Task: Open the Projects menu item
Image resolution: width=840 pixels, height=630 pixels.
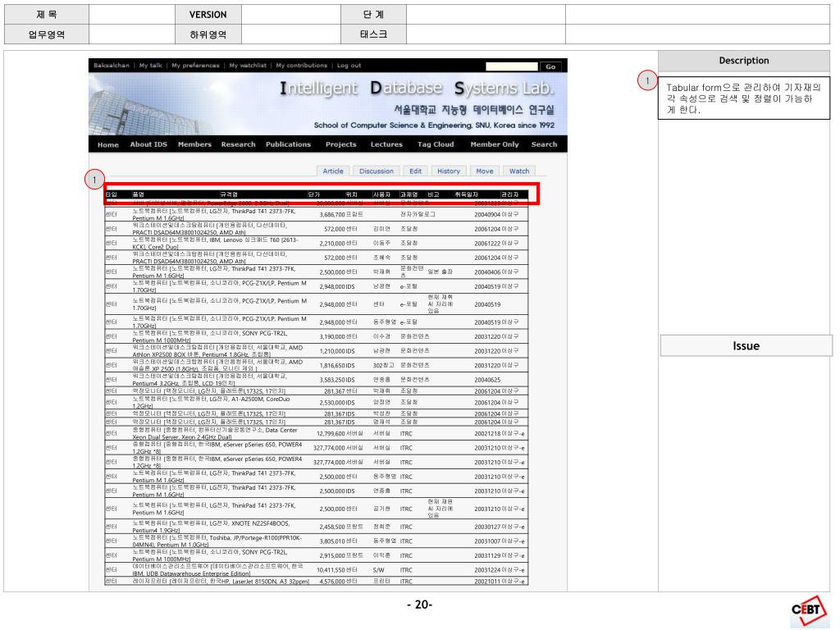Action: (x=340, y=144)
